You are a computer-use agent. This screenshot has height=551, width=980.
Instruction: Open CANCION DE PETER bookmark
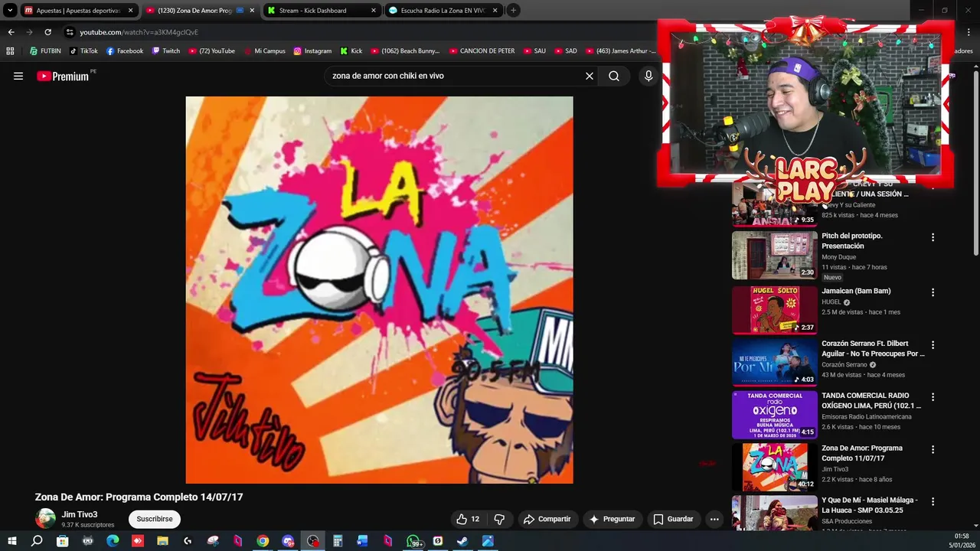[x=482, y=51]
